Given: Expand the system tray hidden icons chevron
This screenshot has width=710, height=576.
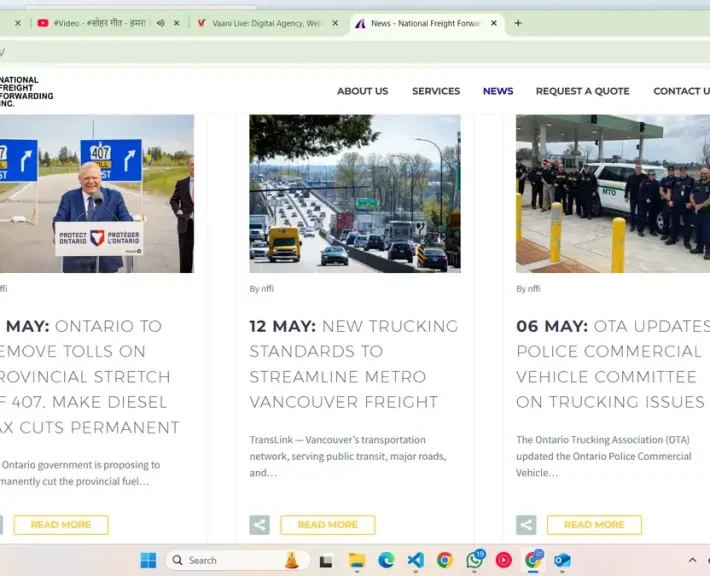Looking at the screenshot, I should click(x=692, y=561).
